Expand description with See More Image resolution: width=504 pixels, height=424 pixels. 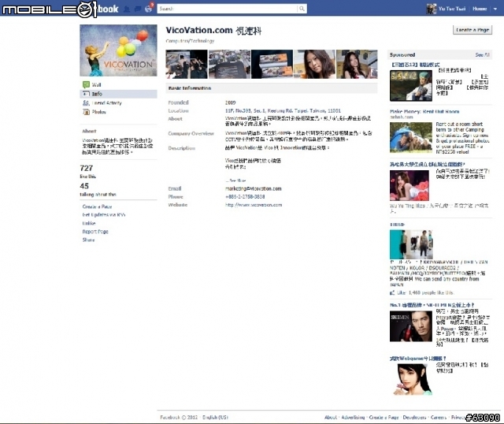[x=235, y=180]
